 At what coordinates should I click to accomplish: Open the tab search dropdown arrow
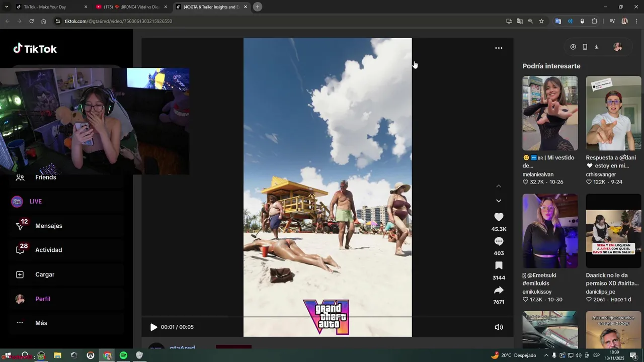coord(7,7)
